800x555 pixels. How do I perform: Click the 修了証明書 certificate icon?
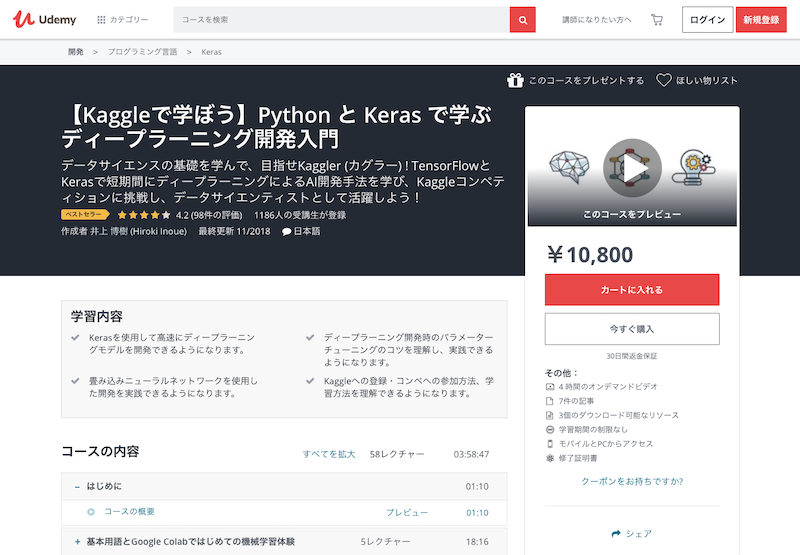pos(549,458)
